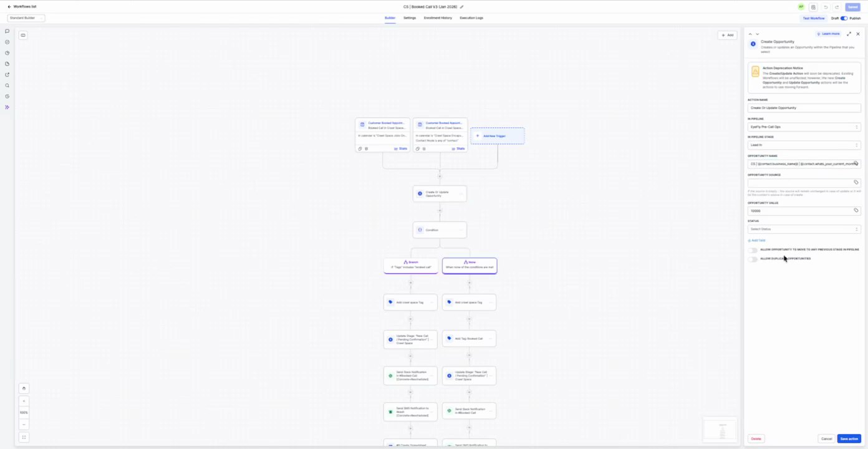Enable Allow Duplicate Opportunities toggle

click(753, 259)
